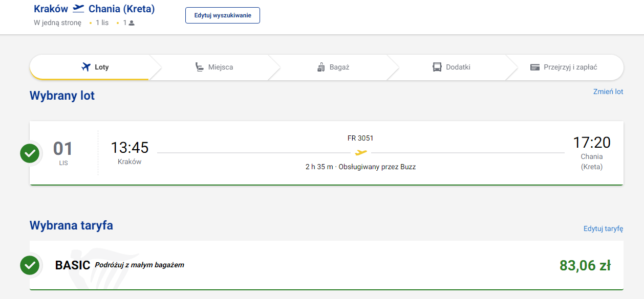Click the 'Podróżuj z małym bagażem' description
Viewport: 644px width, 299px height.
pos(139,265)
